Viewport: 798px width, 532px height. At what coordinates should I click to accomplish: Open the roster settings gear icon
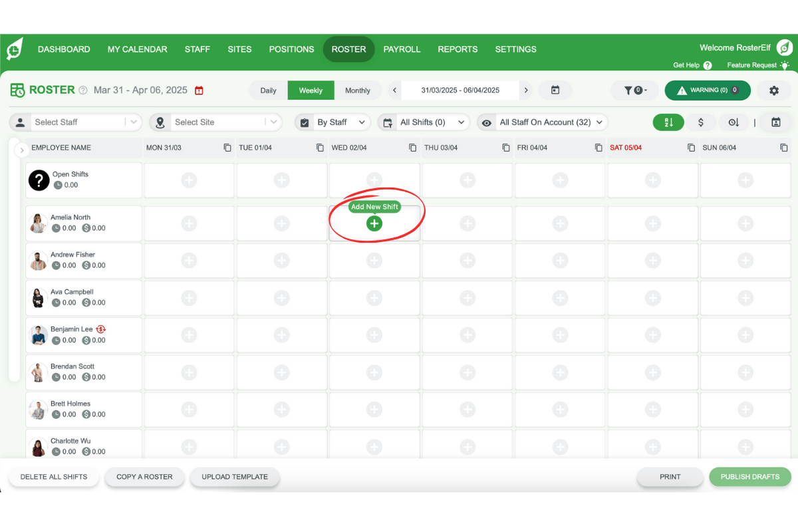tap(773, 90)
